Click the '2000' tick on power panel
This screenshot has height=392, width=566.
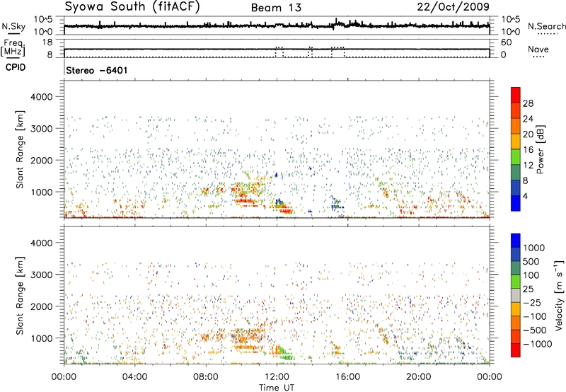42,160
